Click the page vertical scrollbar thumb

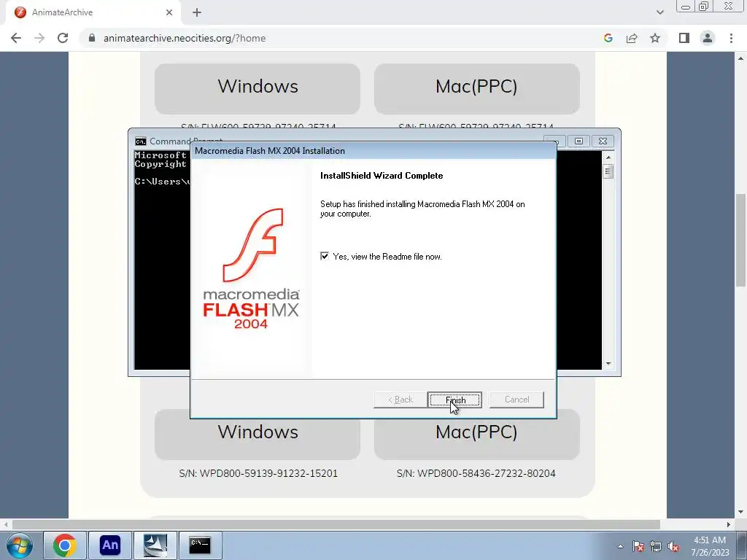point(740,240)
